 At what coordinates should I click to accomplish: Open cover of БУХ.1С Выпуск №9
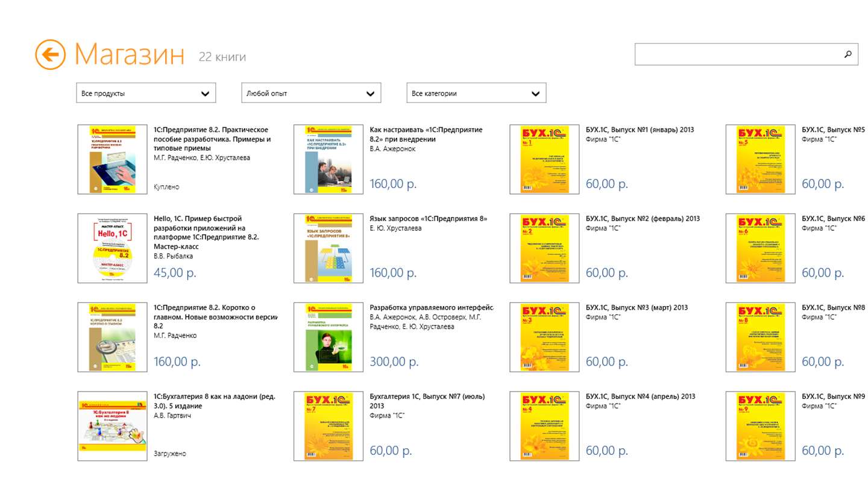pos(761,427)
